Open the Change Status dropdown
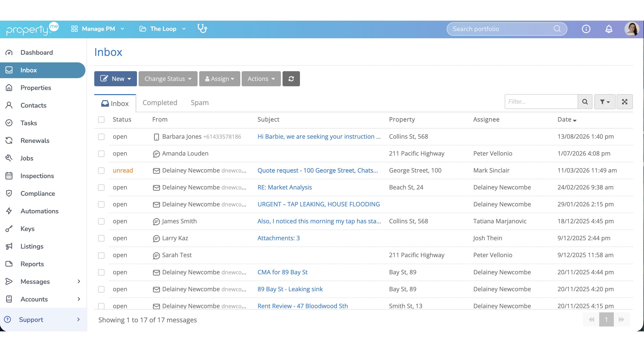Viewport: 644px width, 352px height. [168, 79]
